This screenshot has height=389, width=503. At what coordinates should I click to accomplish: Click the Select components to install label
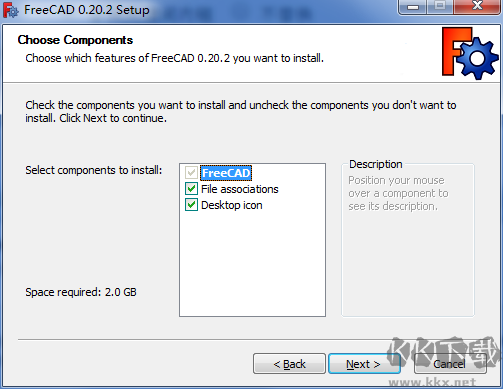pyautogui.click(x=94, y=170)
